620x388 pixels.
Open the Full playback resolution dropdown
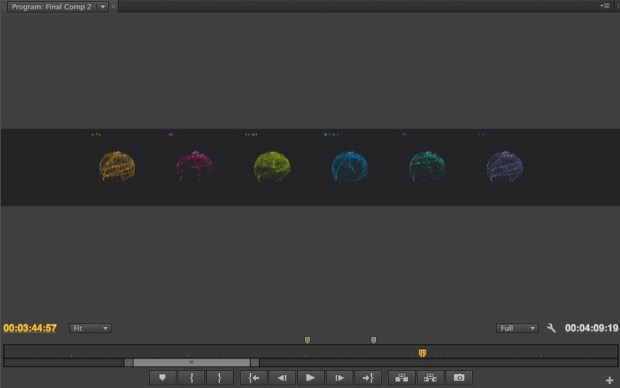[517, 328]
